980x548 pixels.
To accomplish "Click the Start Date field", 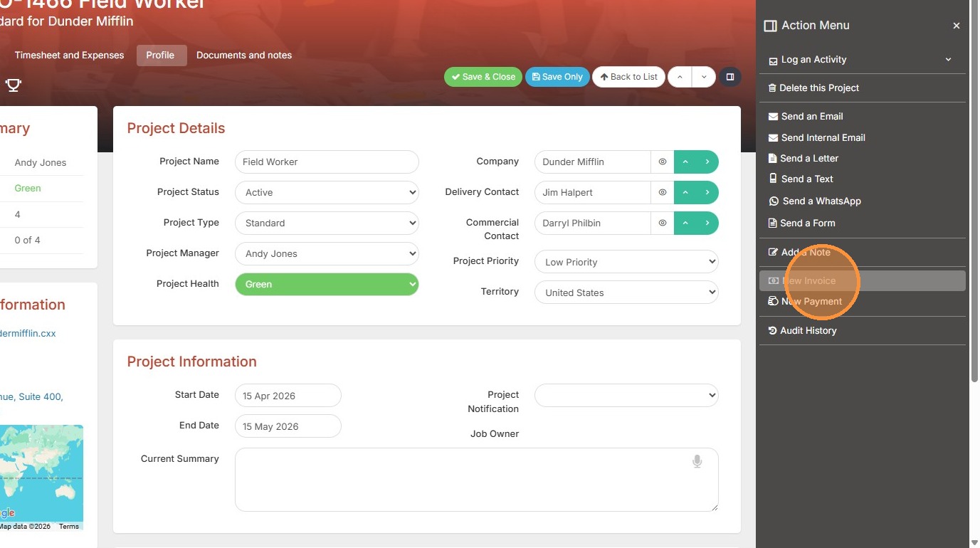I will pos(288,396).
